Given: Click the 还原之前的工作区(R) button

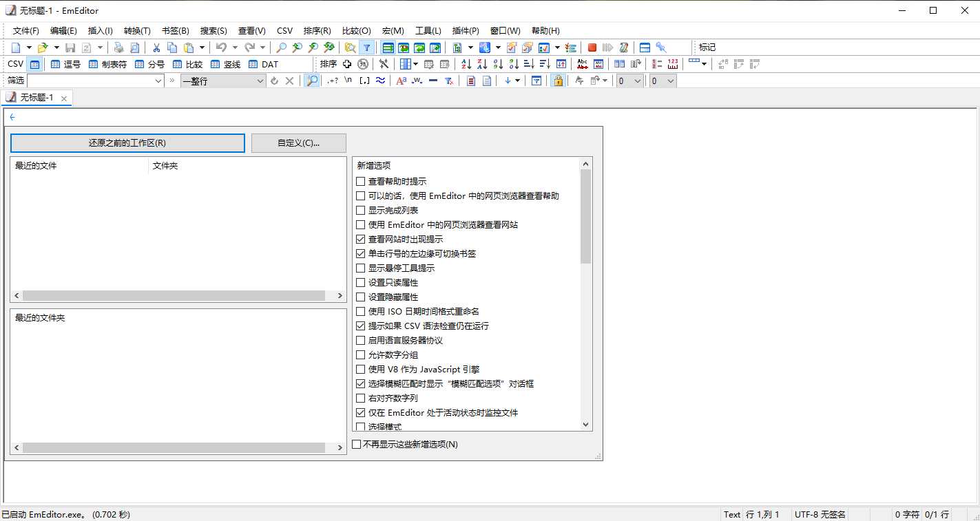Looking at the screenshot, I should tap(127, 143).
